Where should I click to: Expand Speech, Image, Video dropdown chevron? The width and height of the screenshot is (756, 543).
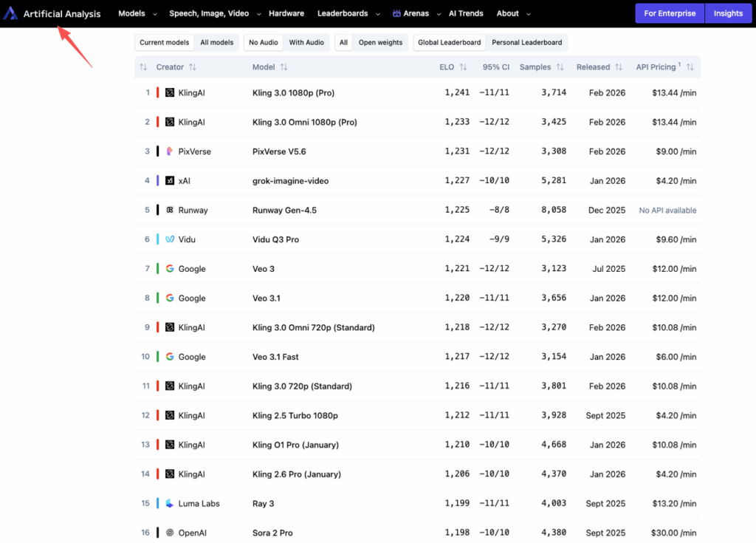[x=259, y=14]
